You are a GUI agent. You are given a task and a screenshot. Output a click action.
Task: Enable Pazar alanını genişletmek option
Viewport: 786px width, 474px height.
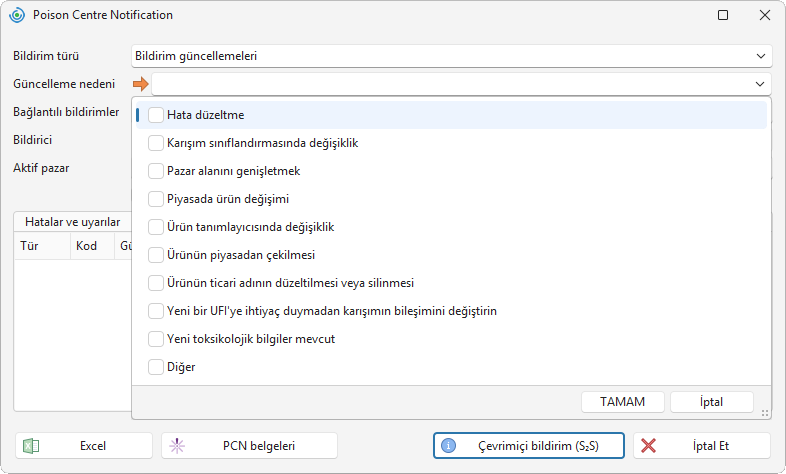155,171
